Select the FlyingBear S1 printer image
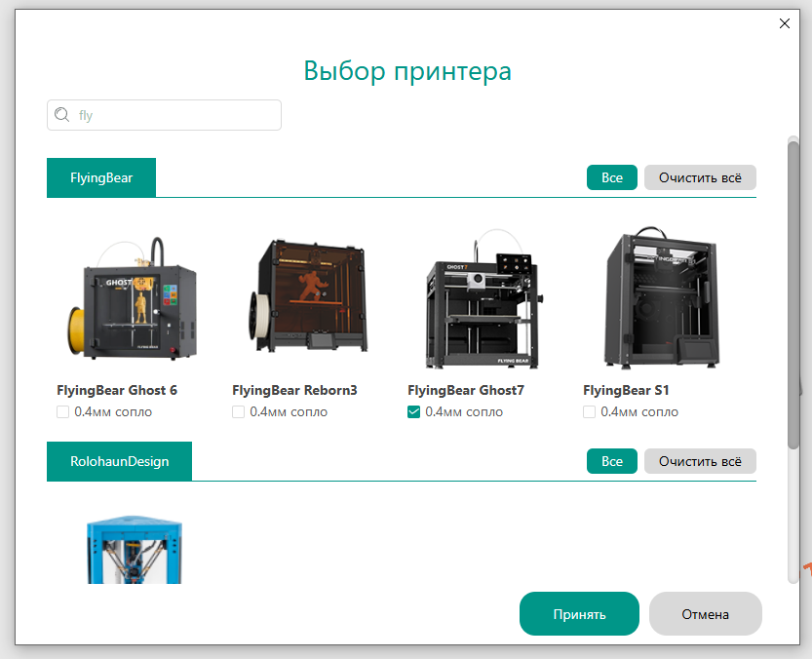Viewport: 812px width, 659px height. (x=662, y=297)
